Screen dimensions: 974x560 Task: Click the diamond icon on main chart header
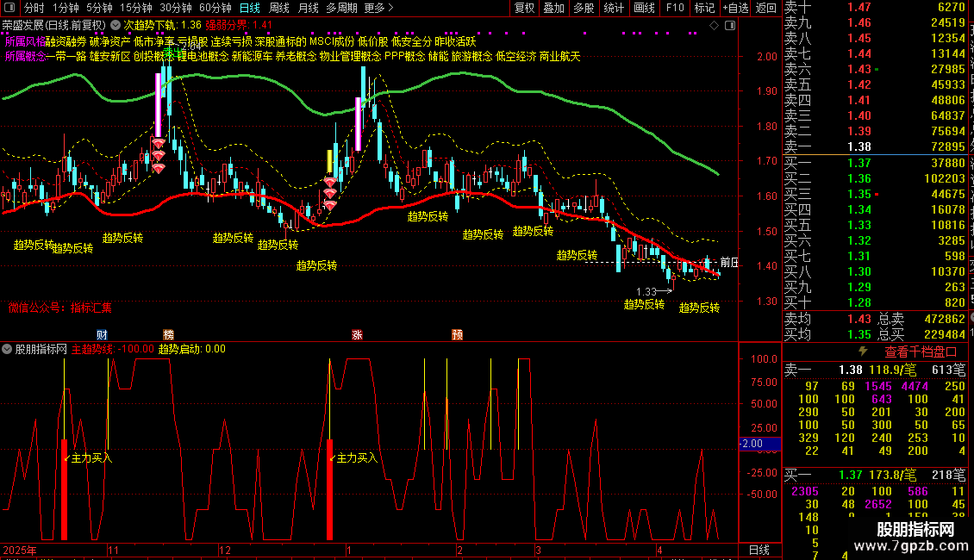[x=714, y=26]
